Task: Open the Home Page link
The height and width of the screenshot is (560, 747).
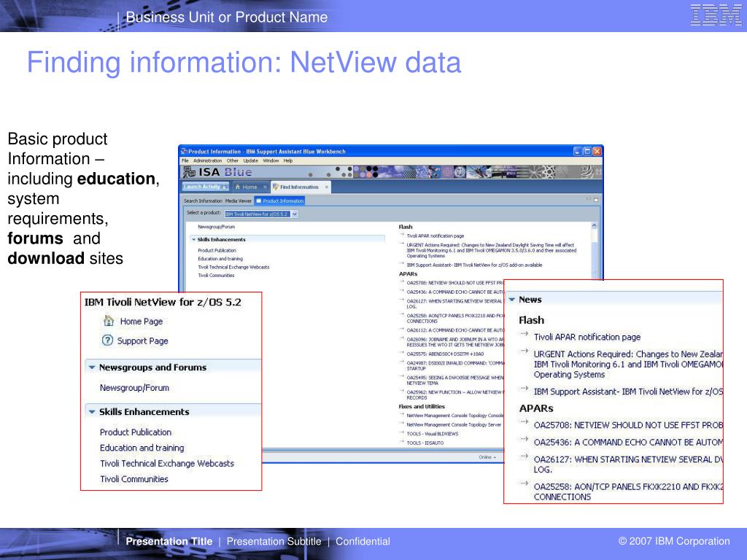Action: pyautogui.click(x=142, y=322)
